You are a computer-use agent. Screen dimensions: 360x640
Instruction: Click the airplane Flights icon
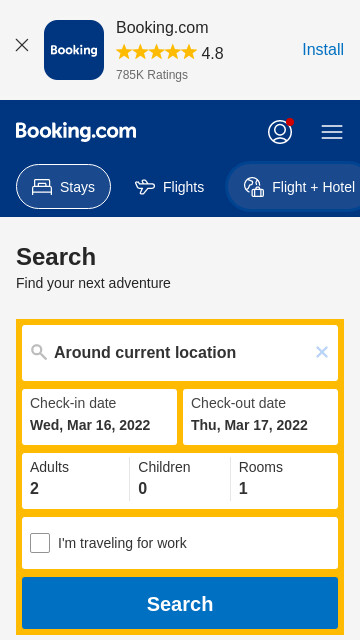pos(145,187)
